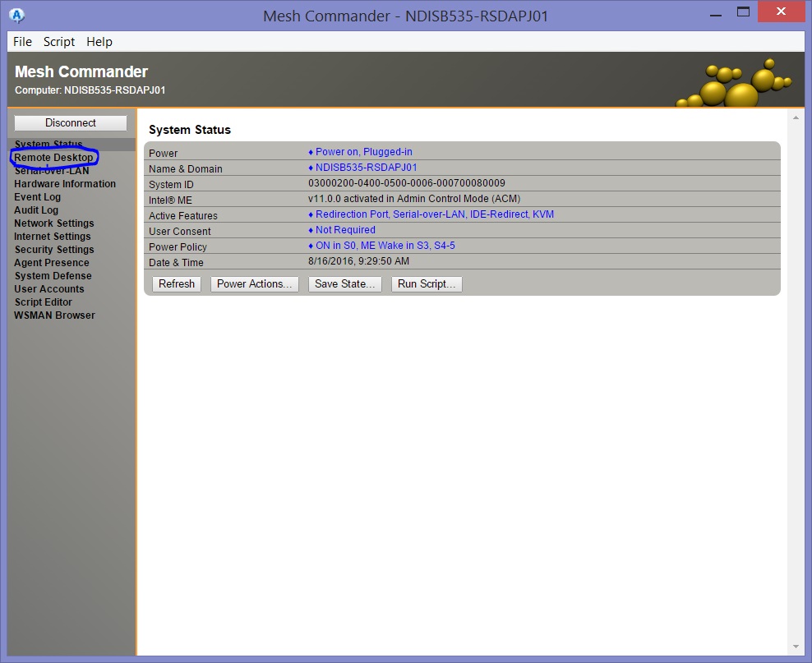Open System Defense section
The height and width of the screenshot is (663, 812).
53,276
